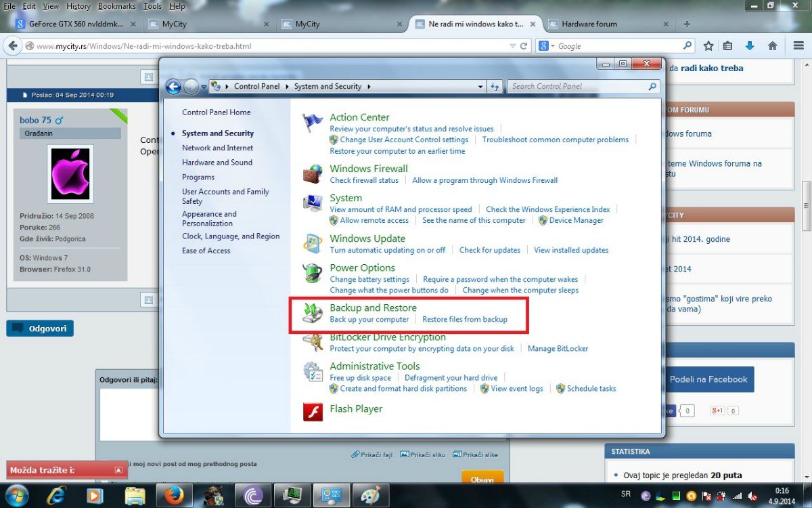This screenshot has width=812, height=508.
Task: Collapse the Možda tražite panel
Action: tap(118, 470)
